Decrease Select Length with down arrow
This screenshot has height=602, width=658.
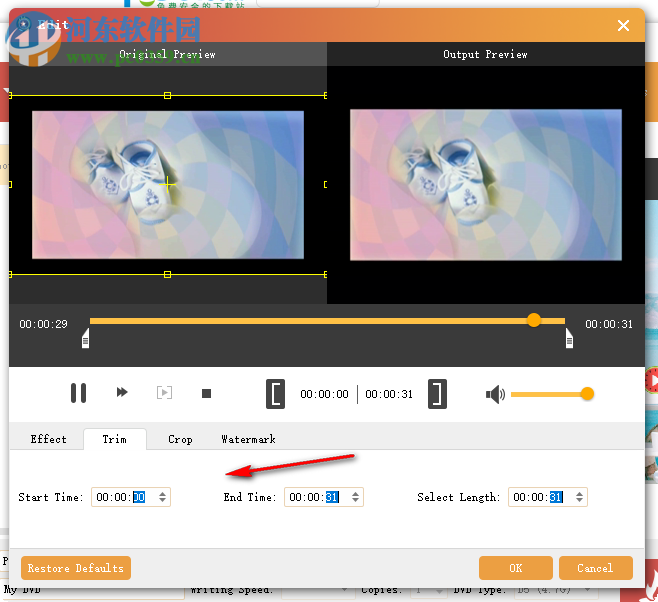tap(580, 500)
